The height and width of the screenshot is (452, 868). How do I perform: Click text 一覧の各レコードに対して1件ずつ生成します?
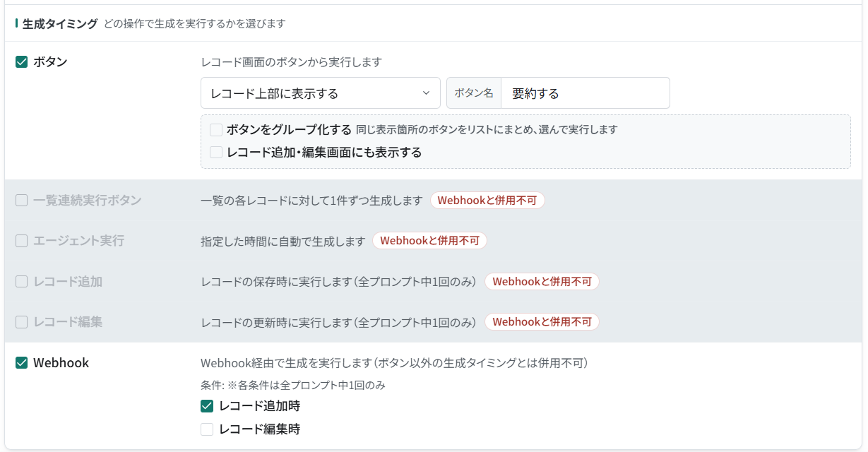tap(311, 201)
